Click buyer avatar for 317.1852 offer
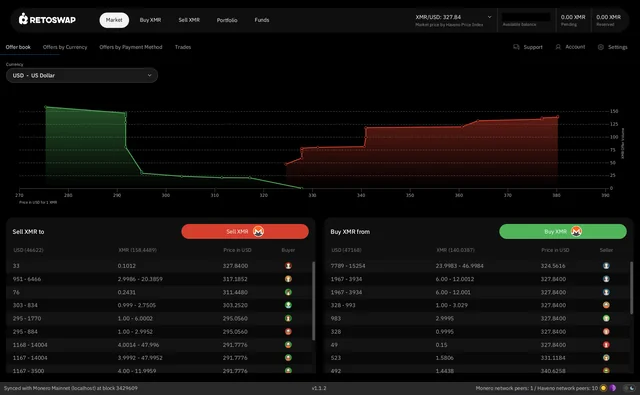640x395 pixels. click(288, 279)
